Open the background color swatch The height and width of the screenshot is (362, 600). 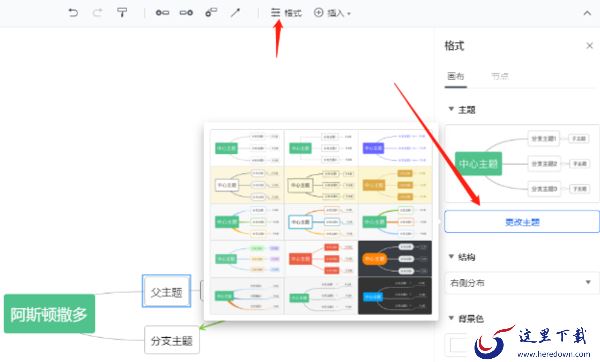click(x=457, y=344)
